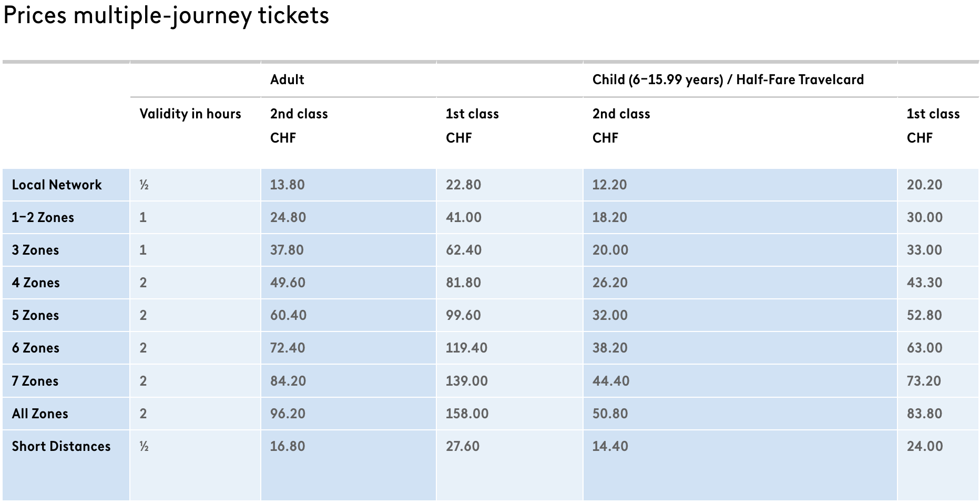980x503 pixels.
Task: Click Adult 2nd class price 13.80
Action: point(288,185)
